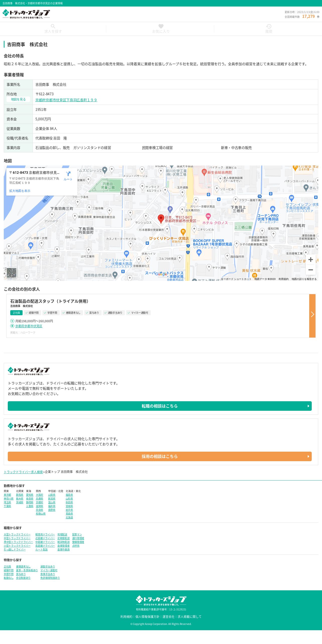Screen dimensions: 322x644
Task: Zoom out the map with the minus button
Action: click(x=310, y=270)
